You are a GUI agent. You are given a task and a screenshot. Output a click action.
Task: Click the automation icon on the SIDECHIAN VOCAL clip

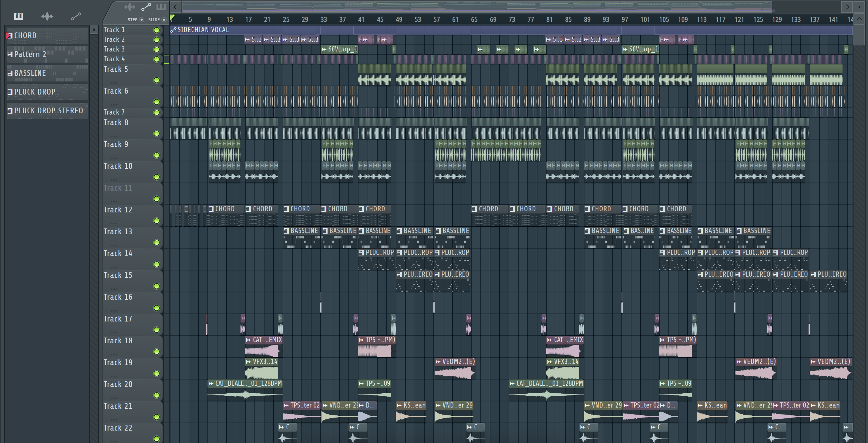point(173,30)
